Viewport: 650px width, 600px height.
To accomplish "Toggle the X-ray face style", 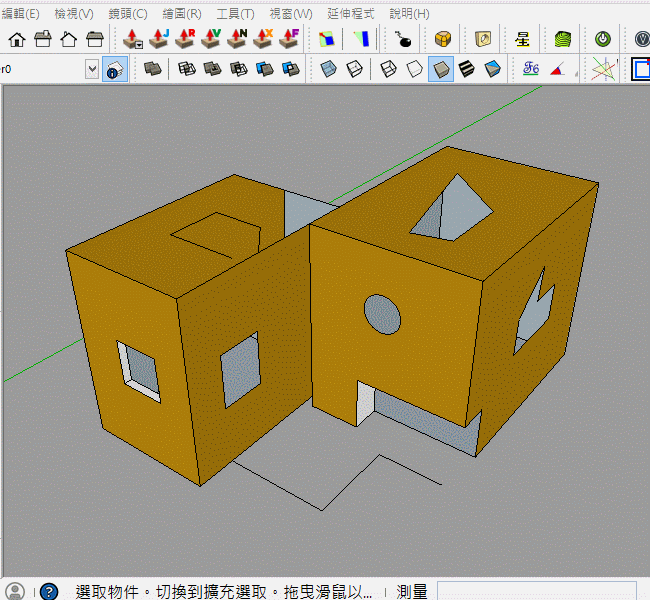I will (x=328, y=69).
